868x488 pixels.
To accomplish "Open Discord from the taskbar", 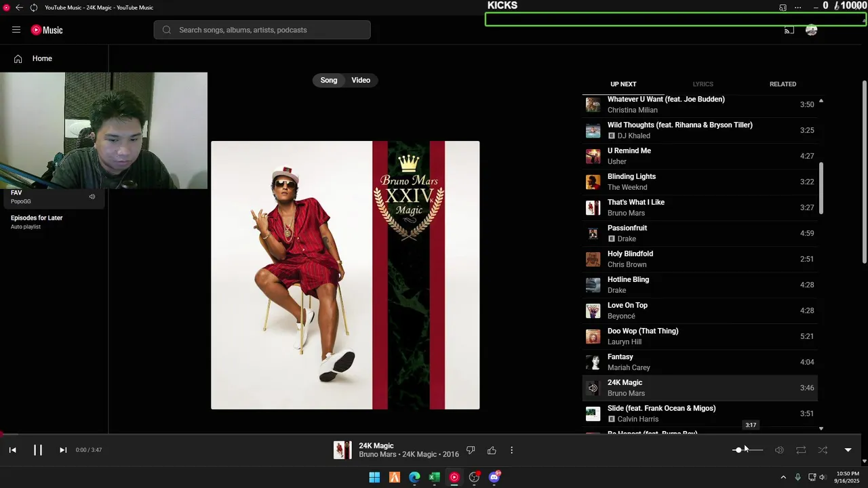I will point(494,477).
